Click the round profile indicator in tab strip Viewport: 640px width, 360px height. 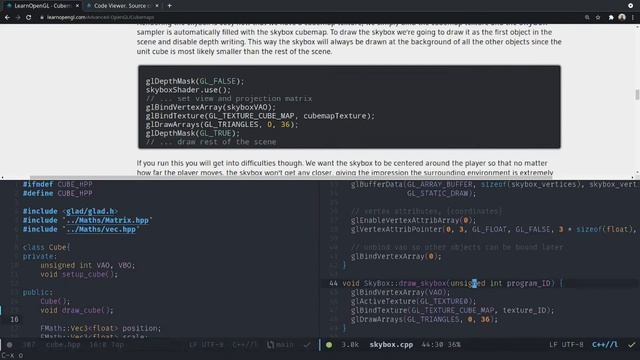631,6
